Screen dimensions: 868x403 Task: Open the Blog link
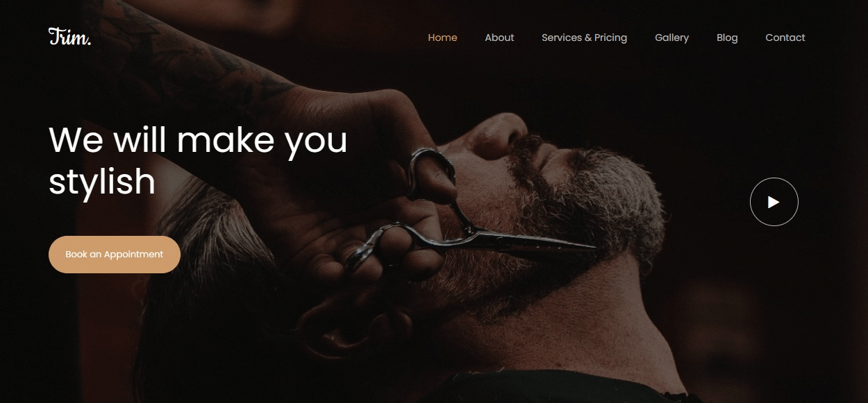point(727,37)
